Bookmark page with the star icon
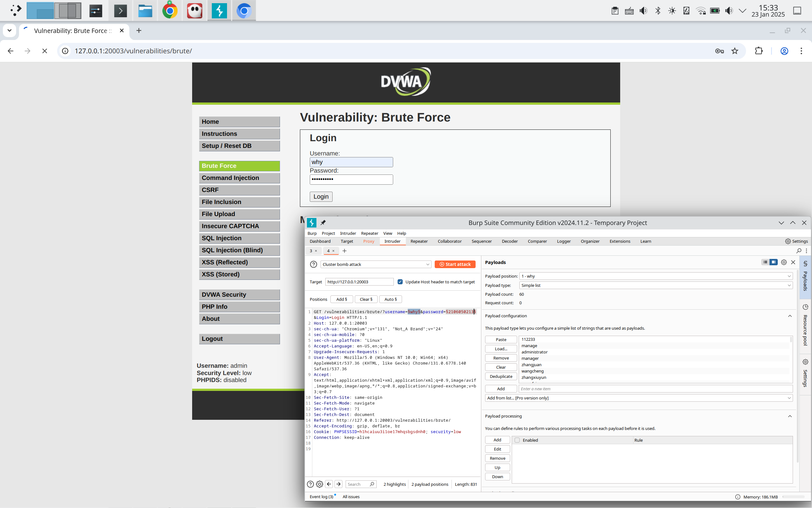This screenshot has width=812, height=508. [735, 51]
